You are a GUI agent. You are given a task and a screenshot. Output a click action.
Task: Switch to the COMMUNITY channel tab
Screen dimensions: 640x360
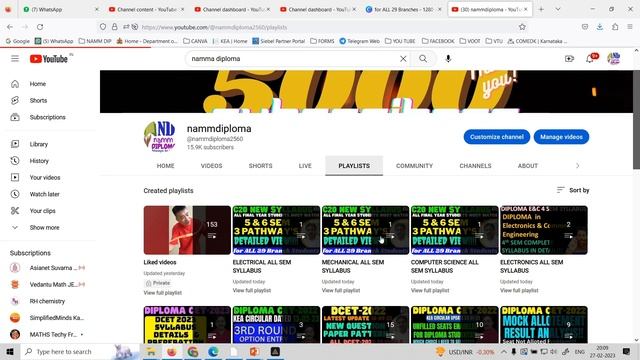click(414, 166)
